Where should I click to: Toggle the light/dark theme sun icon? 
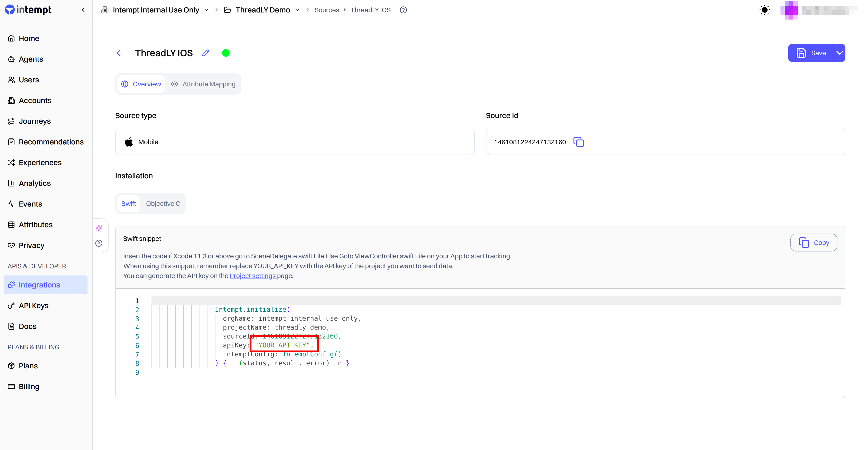[764, 10]
